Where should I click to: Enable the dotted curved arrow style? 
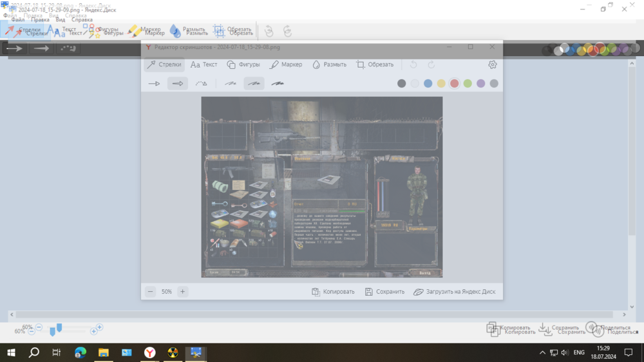tap(68, 48)
